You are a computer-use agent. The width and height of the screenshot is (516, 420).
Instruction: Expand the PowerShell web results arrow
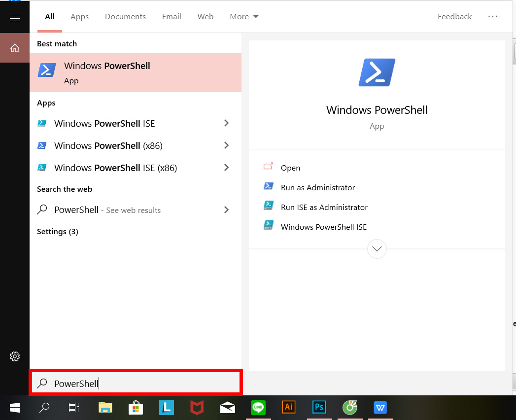tap(226, 210)
